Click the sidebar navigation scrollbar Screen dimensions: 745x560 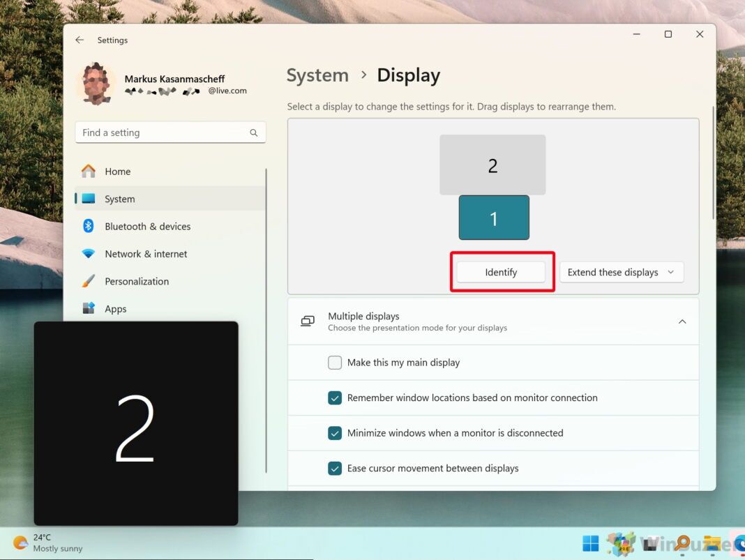[266, 320]
